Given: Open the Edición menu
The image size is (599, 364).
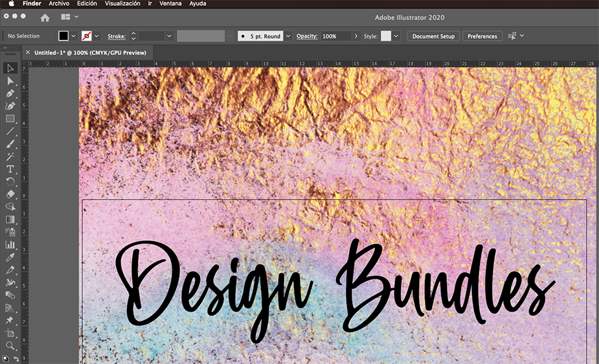Looking at the screenshot, I should (x=87, y=4).
